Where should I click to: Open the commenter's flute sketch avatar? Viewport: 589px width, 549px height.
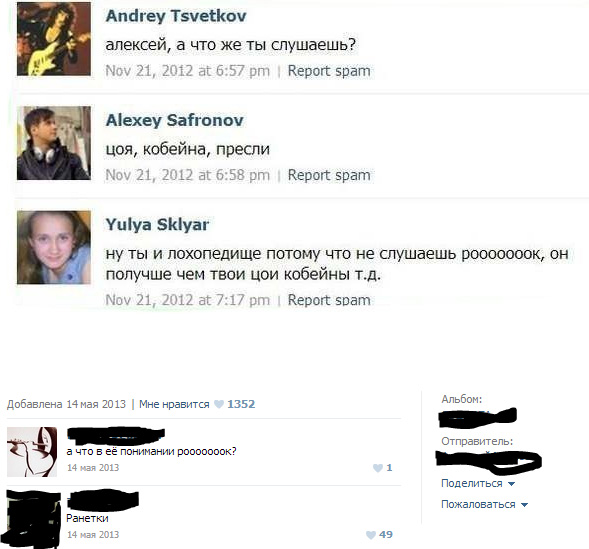point(32,452)
